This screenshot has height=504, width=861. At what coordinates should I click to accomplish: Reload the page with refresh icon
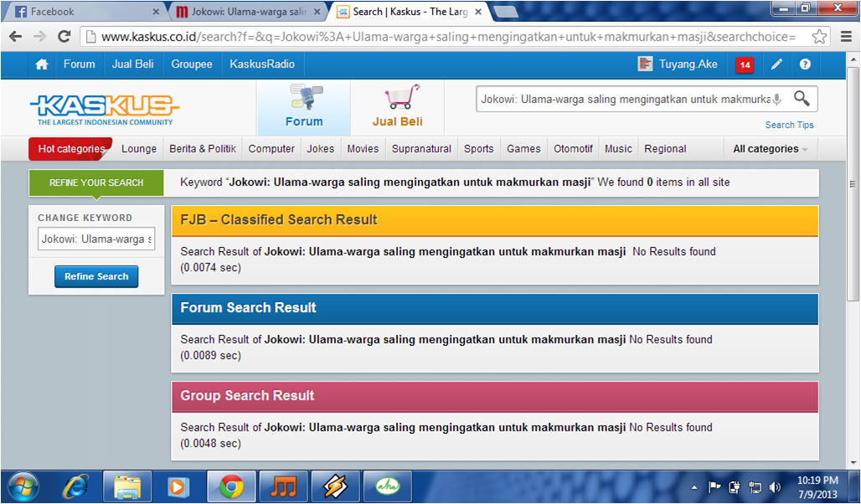[64, 36]
